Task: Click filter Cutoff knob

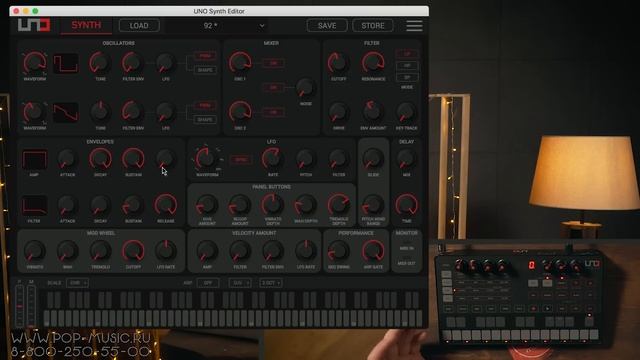Action: [338, 63]
